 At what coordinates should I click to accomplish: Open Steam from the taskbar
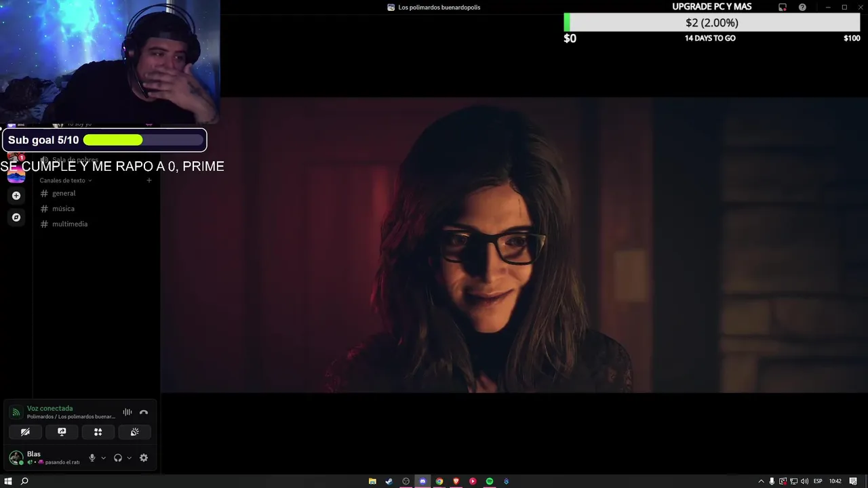coord(389,481)
